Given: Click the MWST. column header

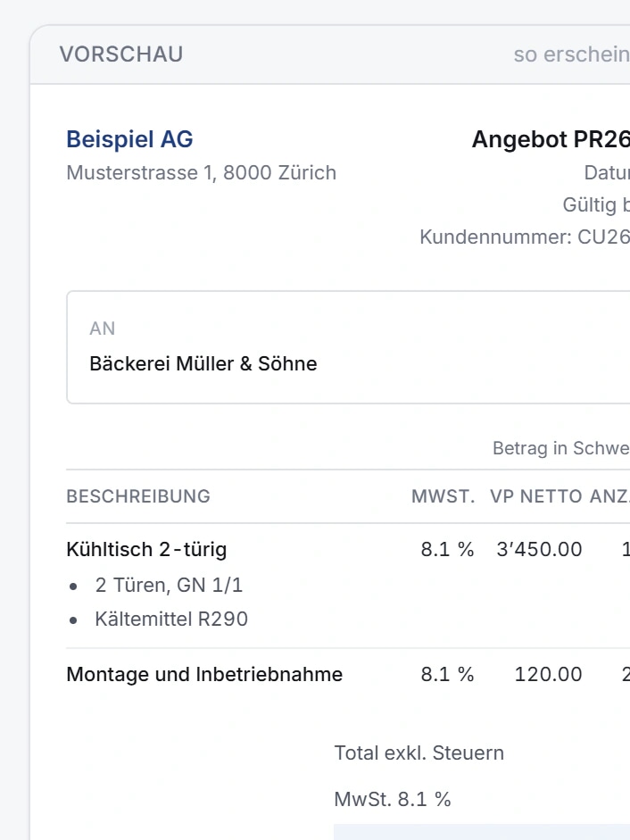Looking at the screenshot, I should click(x=443, y=496).
